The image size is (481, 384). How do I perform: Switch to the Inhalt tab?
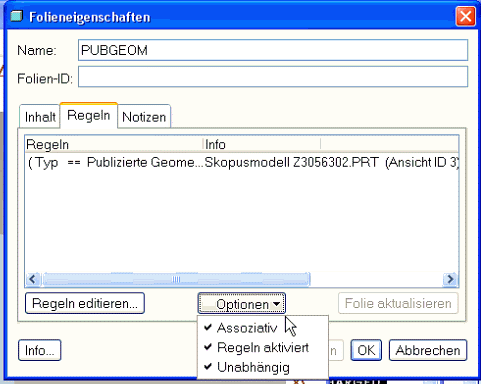(40, 117)
